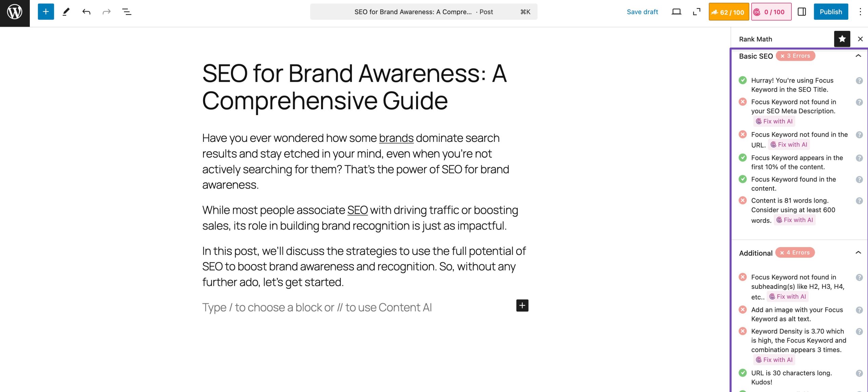Click the redo arrow icon
The width and height of the screenshot is (868, 392).
pos(106,12)
